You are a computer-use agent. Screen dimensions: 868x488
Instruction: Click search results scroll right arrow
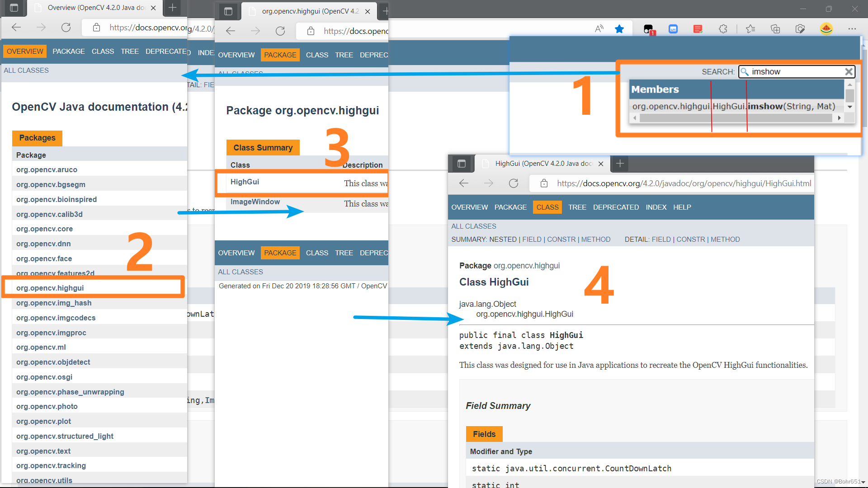[839, 118]
